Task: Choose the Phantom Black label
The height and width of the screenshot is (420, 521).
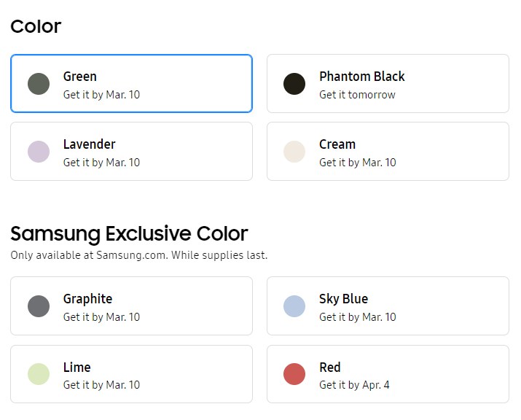Action: coord(361,77)
